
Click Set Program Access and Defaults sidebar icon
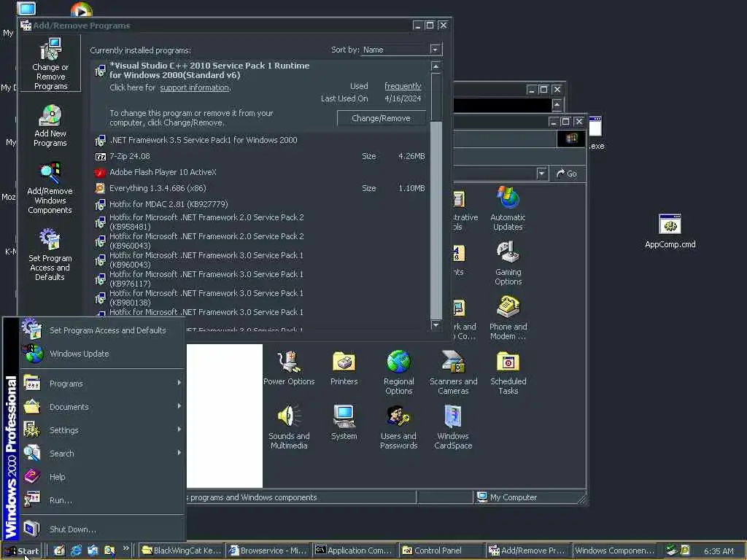50,254
